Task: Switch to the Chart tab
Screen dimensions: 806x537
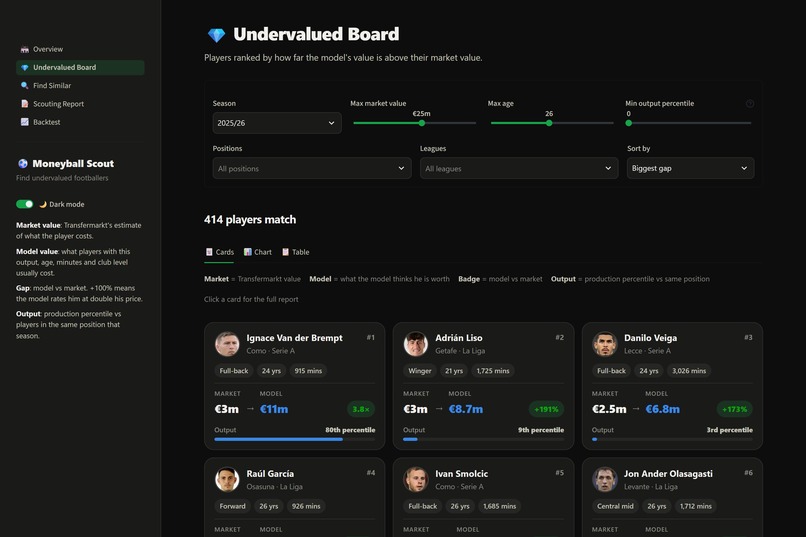Action: (258, 252)
